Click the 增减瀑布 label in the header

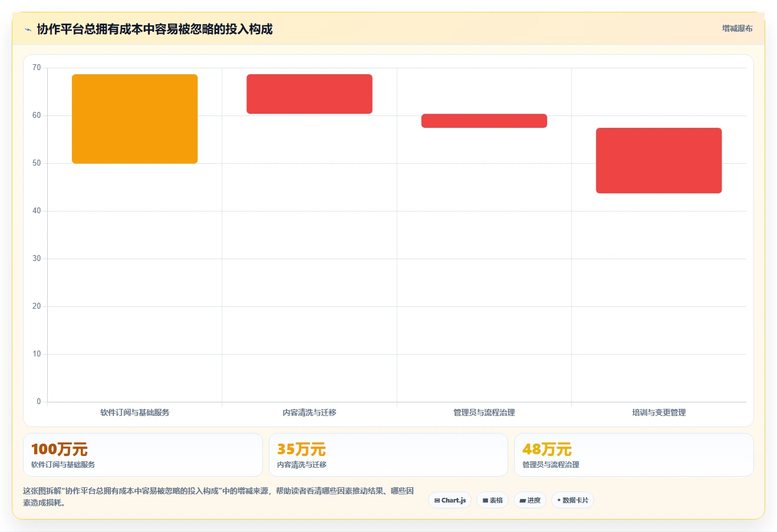(737, 28)
